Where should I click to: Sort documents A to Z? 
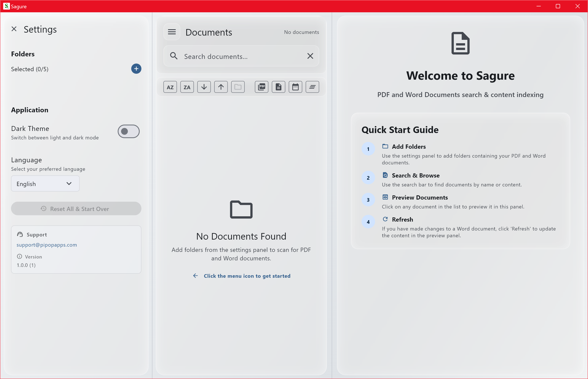pos(170,87)
